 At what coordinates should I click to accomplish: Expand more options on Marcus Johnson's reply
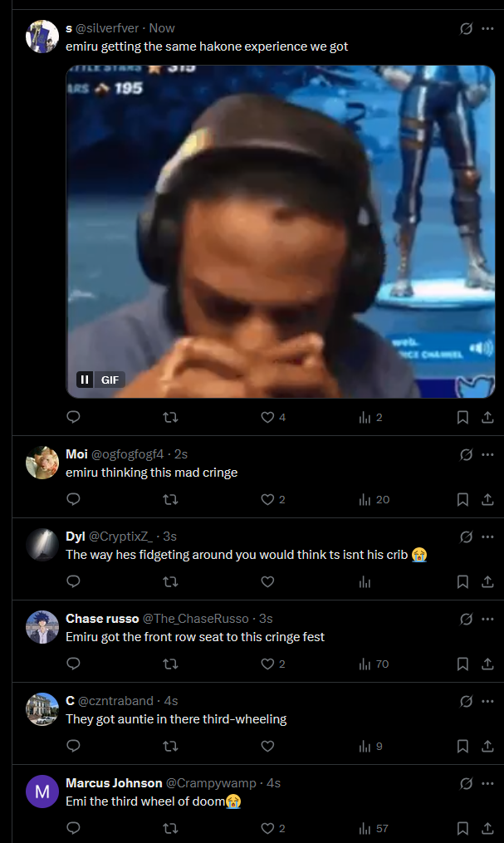[488, 784]
